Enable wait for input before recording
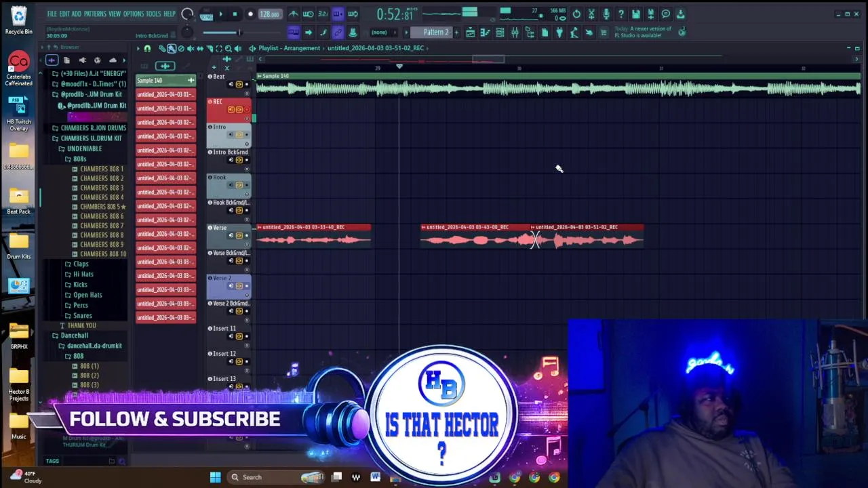 point(309,14)
